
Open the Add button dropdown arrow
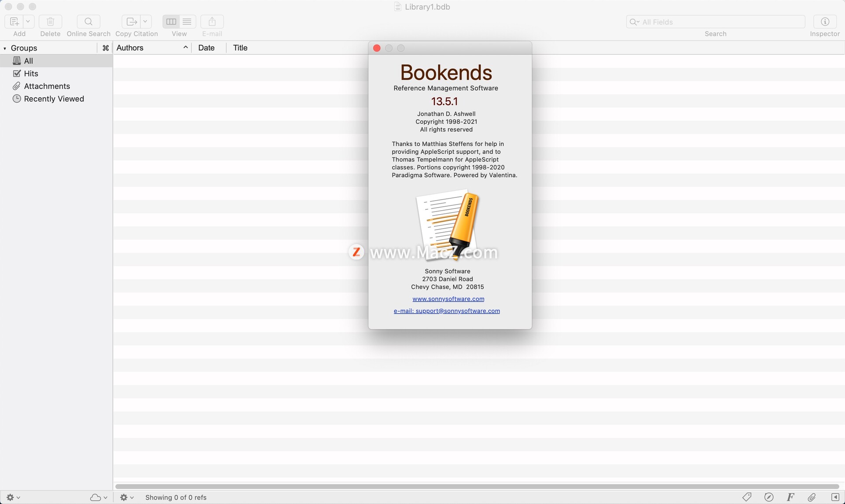28,22
